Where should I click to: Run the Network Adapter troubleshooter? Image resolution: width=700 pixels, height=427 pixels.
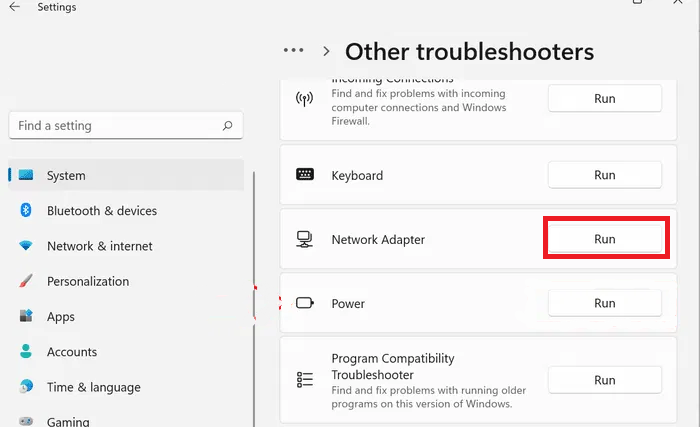pos(604,239)
